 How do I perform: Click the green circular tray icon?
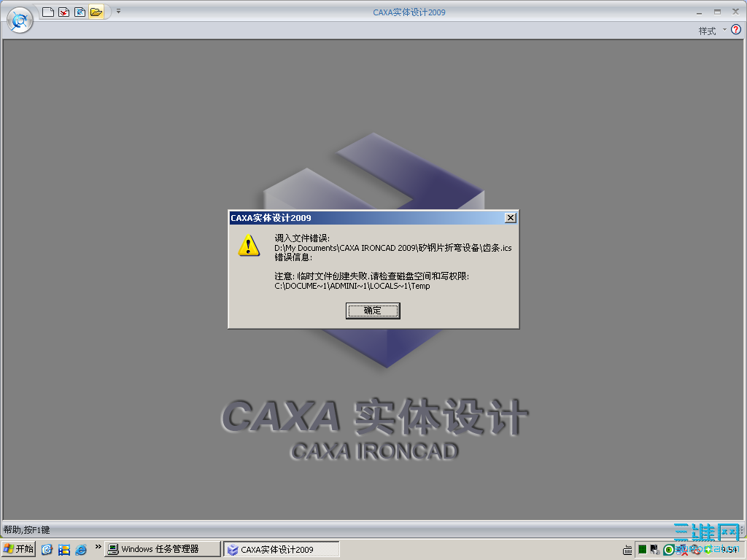(x=668, y=550)
